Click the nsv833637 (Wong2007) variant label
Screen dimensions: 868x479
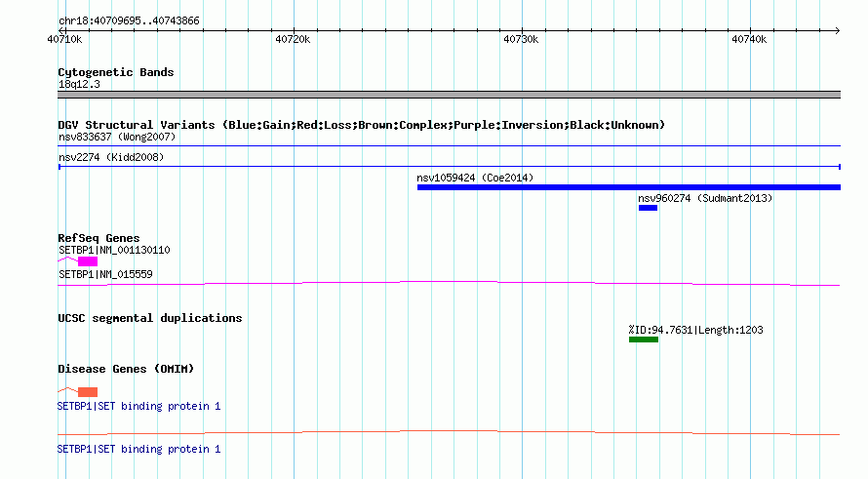pos(117,137)
